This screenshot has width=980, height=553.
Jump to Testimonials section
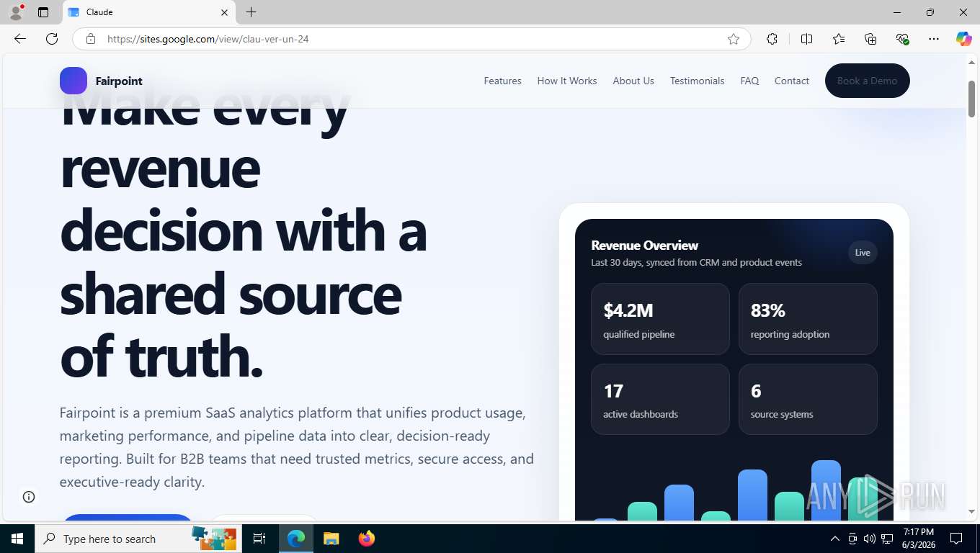(x=697, y=81)
